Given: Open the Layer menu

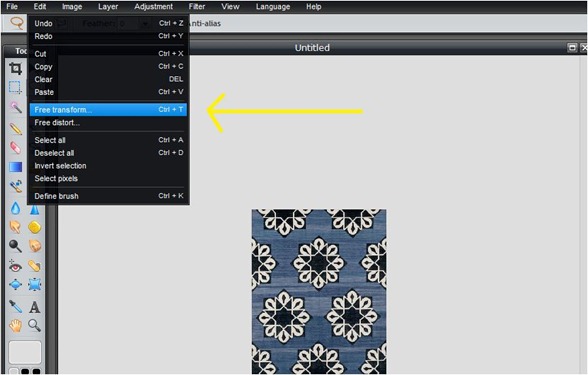Looking at the screenshot, I should [x=108, y=7].
